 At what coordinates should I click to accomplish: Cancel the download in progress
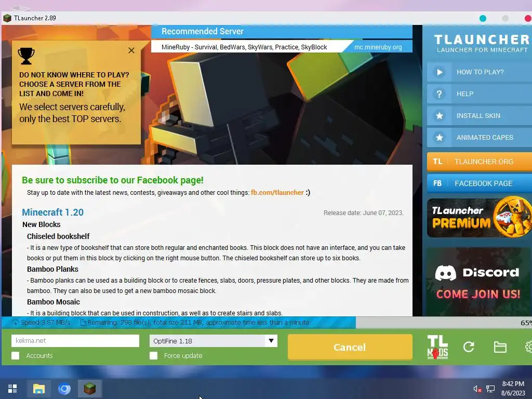350,347
